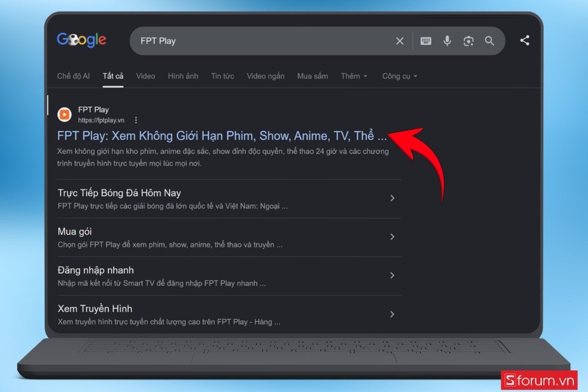Click the share icon beside search bar

pos(525,41)
